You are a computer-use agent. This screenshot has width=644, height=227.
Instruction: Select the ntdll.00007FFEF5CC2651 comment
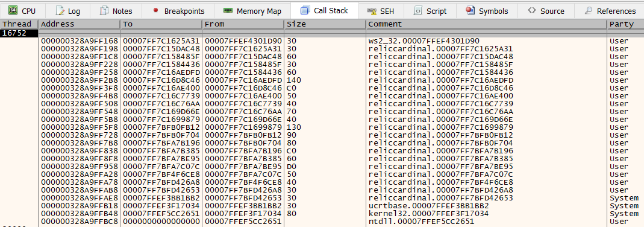(422, 221)
